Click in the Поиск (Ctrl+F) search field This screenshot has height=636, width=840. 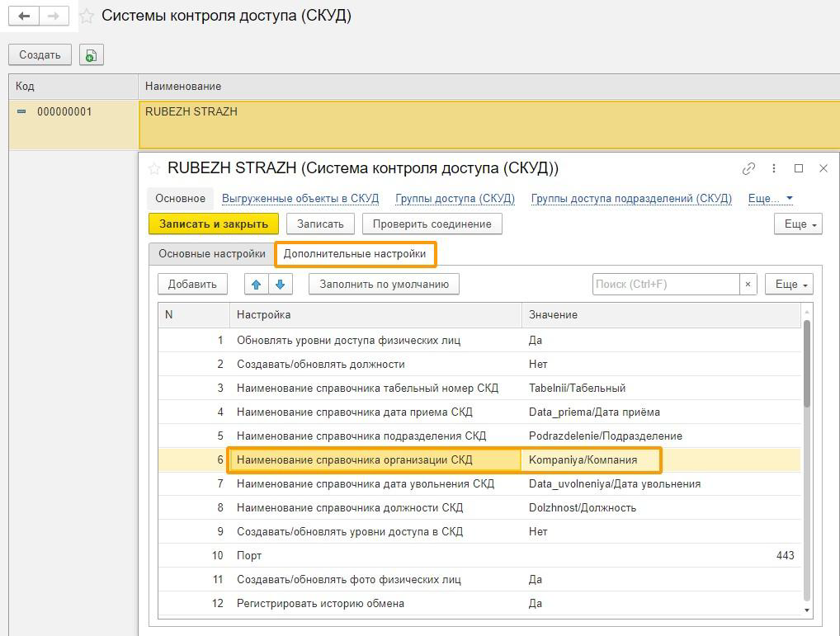click(665, 285)
